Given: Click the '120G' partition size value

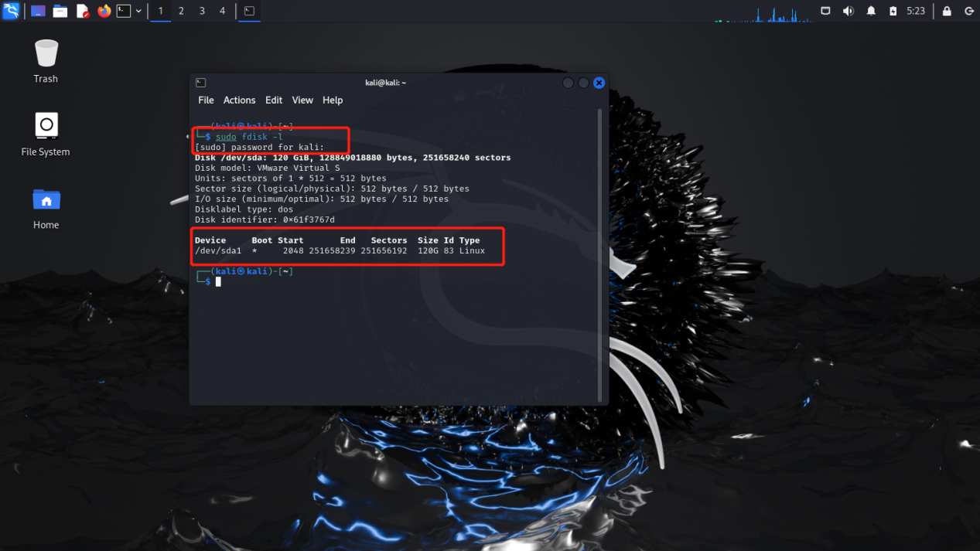Looking at the screenshot, I should click(428, 251).
